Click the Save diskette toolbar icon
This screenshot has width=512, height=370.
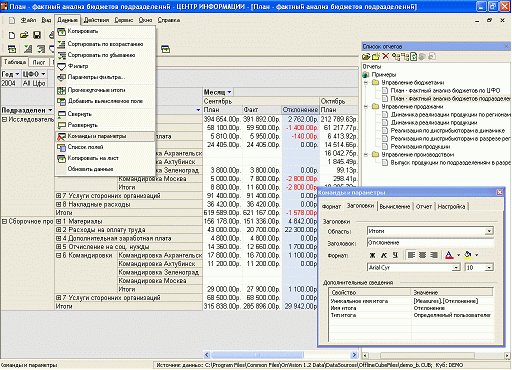(x=37, y=35)
